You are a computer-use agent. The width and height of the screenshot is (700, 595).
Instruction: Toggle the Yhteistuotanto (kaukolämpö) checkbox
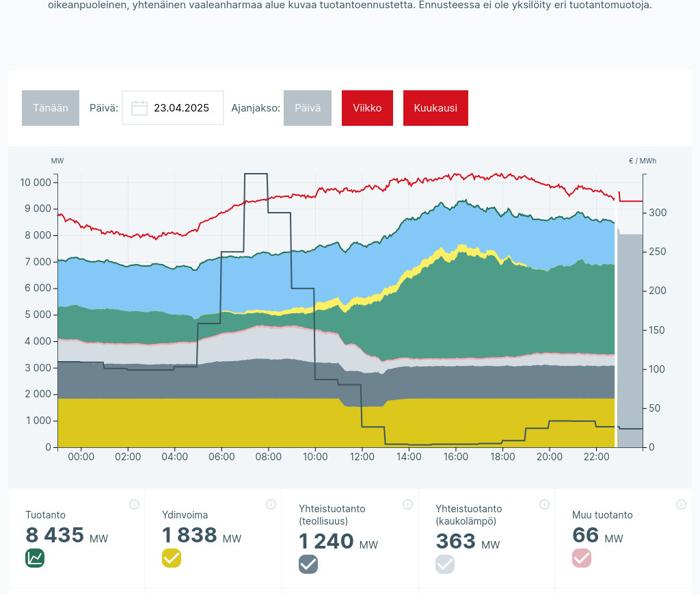pos(445,564)
